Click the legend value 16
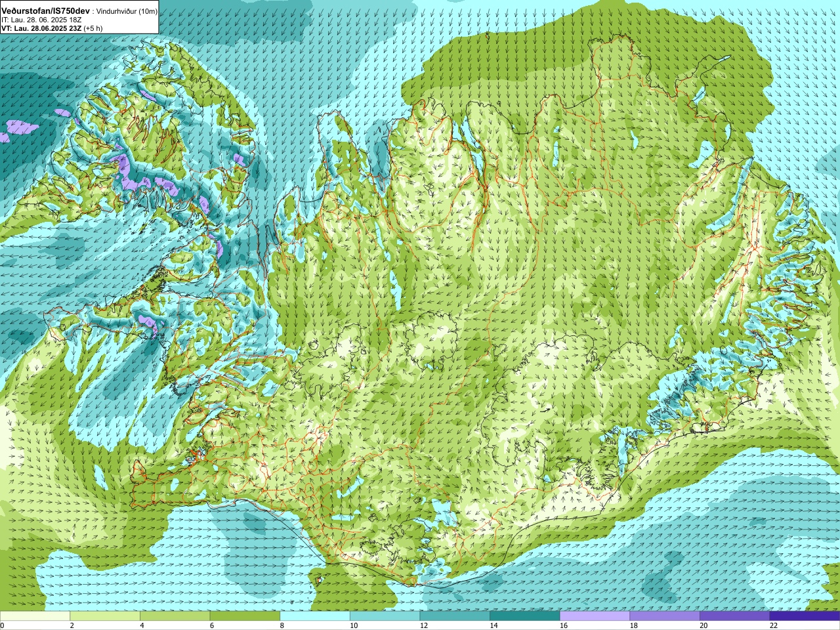Screen dimensions: 840x630 pos(563,625)
